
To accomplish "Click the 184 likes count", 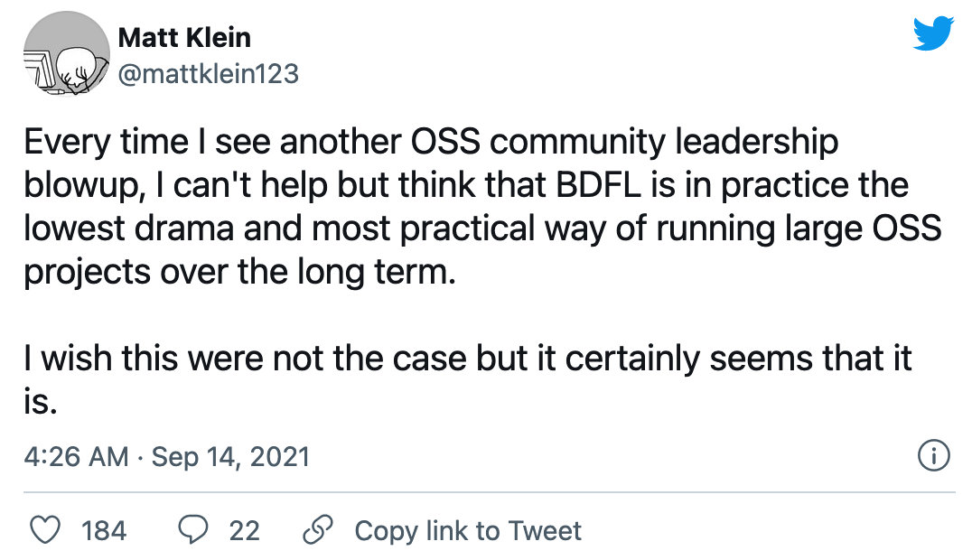I will (x=104, y=530).
